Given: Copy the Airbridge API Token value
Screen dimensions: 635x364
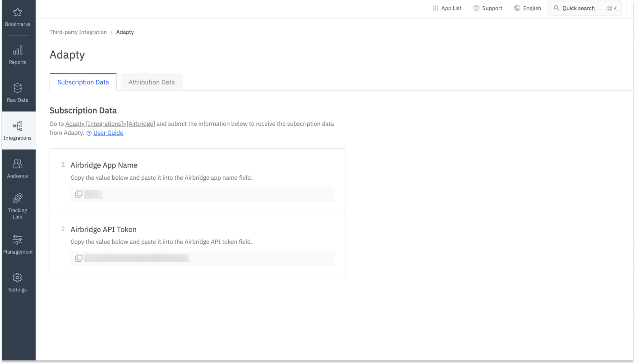Looking at the screenshot, I should [79, 258].
